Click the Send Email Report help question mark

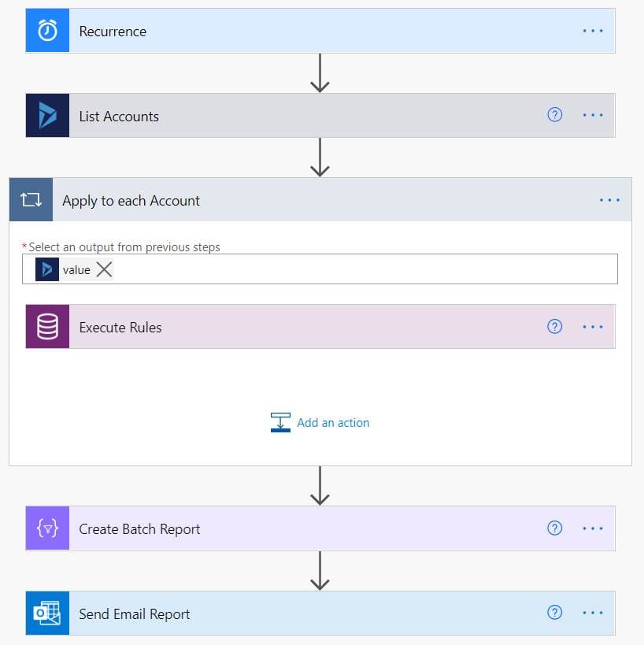pyautogui.click(x=555, y=613)
